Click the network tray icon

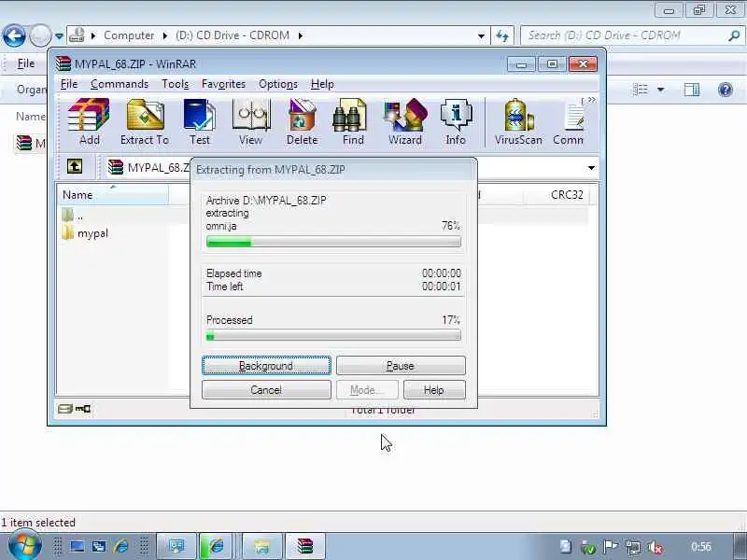click(633, 547)
